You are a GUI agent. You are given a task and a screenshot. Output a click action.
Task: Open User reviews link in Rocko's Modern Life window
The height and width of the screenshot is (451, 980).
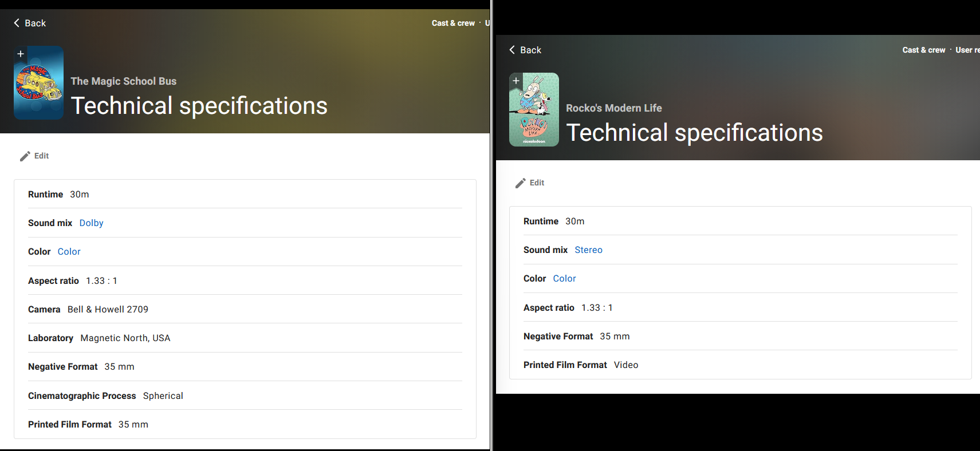click(967, 50)
